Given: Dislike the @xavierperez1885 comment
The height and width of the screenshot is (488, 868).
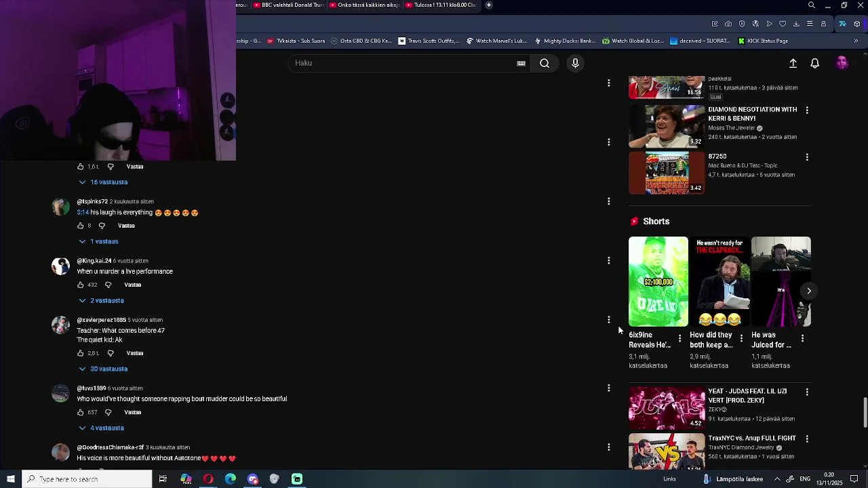Looking at the screenshot, I should pyautogui.click(x=111, y=353).
